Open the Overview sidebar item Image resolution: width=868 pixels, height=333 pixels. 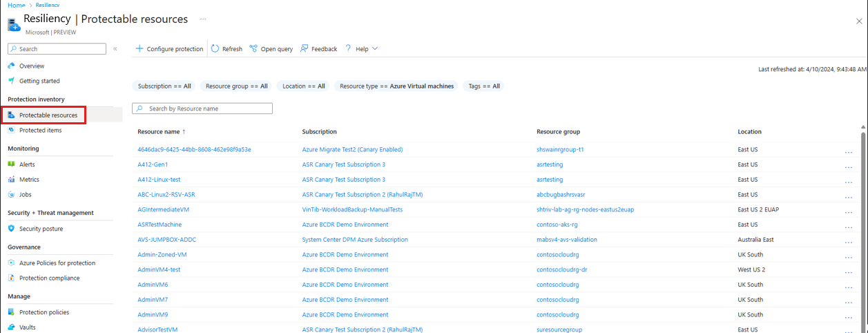pos(32,66)
